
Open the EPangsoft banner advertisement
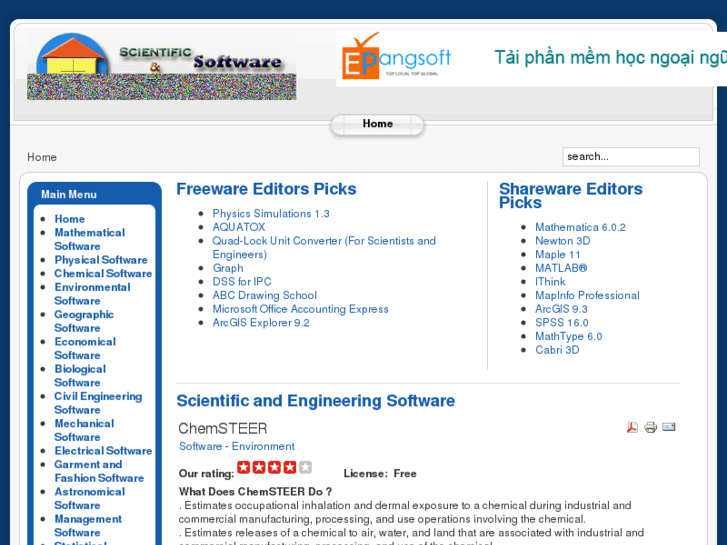pos(531,58)
